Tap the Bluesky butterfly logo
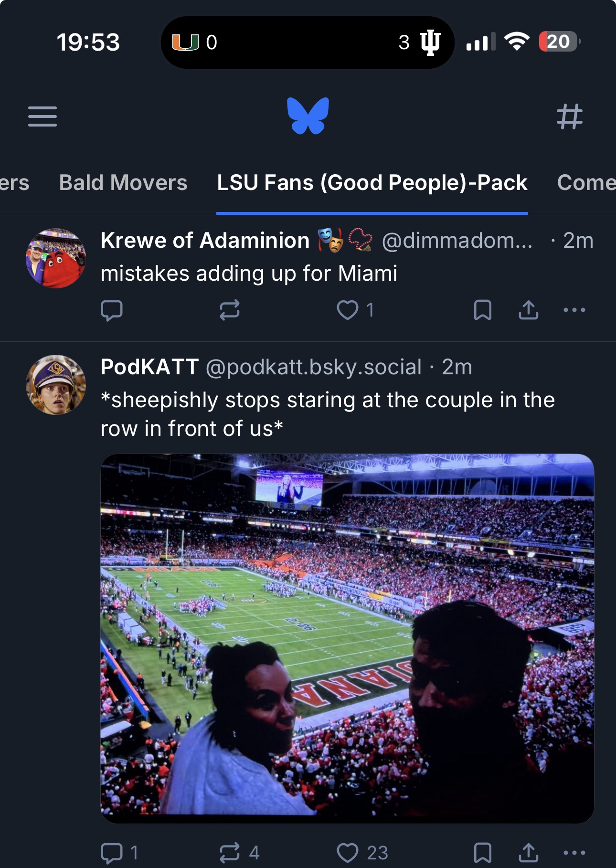Viewport: 616px width, 868px height. [308, 116]
